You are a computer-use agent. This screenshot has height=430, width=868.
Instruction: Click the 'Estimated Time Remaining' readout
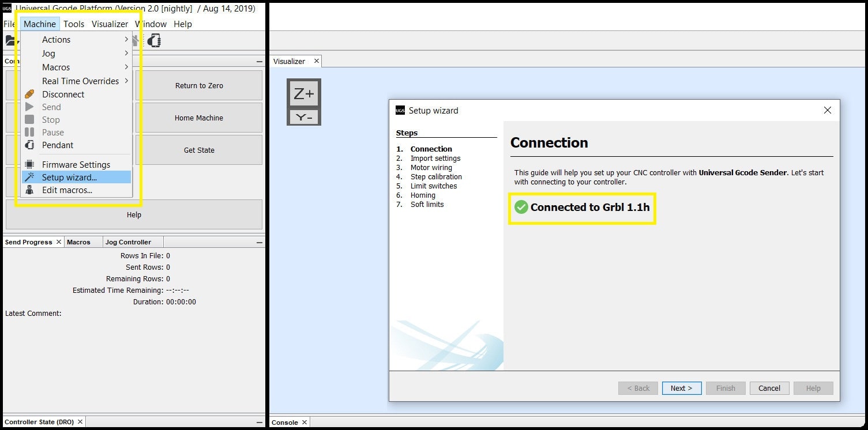(131, 291)
